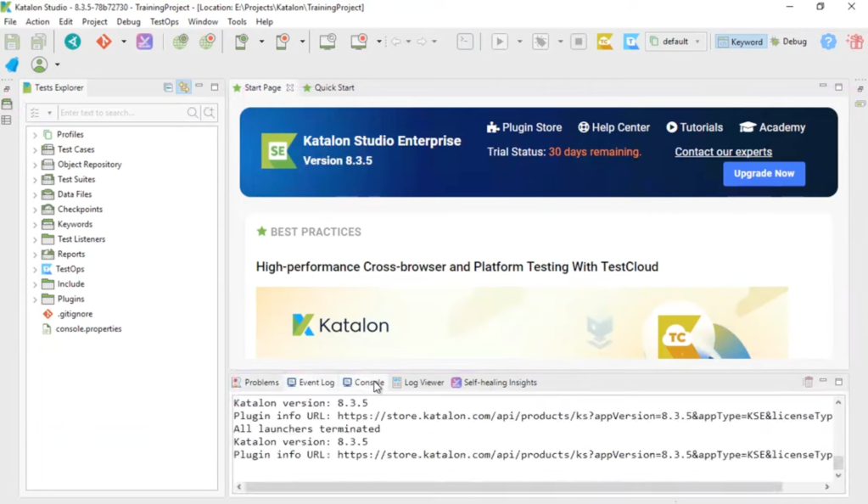Toggle Link with Editor in Tests Explorer
The height and width of the screenshot is (504, 868).
pyautogui.click(x=184, y=87)
